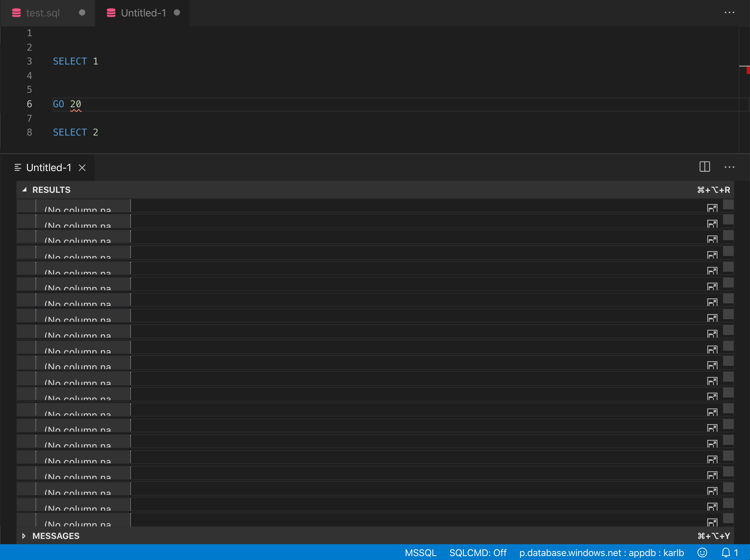Click the split editor icon in the results panel
Image resolution: width=750 pixels, height=560 pixels.
705,167
